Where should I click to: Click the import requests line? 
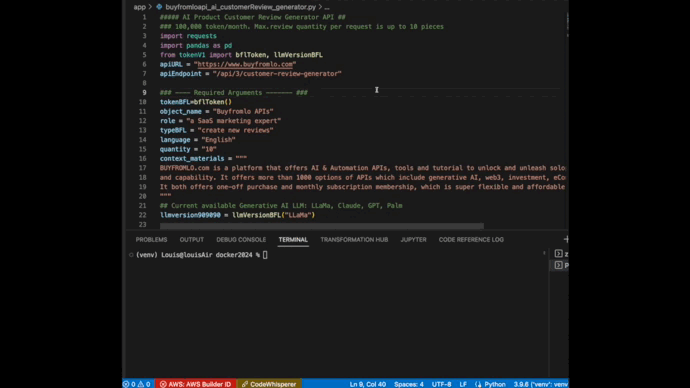188,36
